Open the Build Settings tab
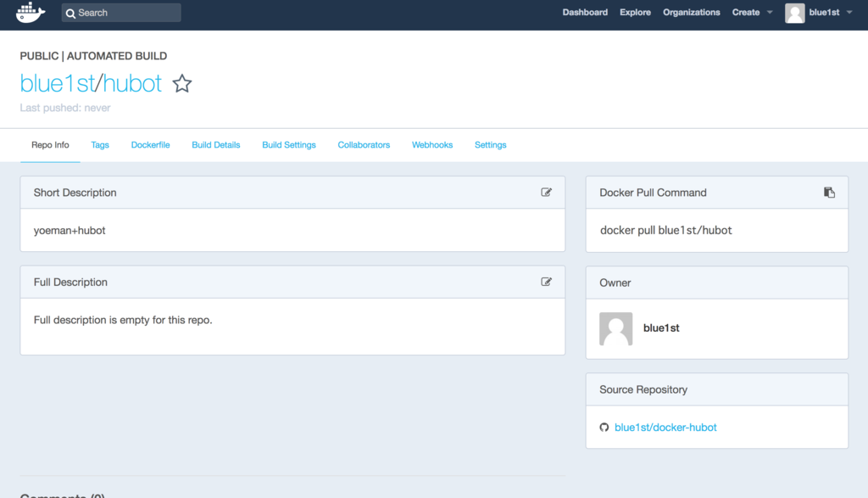This screenshot has height=498, width=868. pos(289,145)
